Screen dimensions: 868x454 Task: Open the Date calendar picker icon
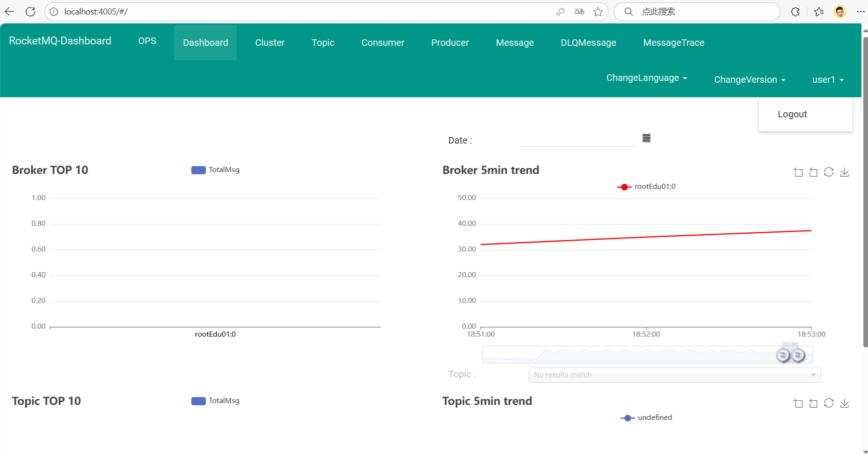646,138
